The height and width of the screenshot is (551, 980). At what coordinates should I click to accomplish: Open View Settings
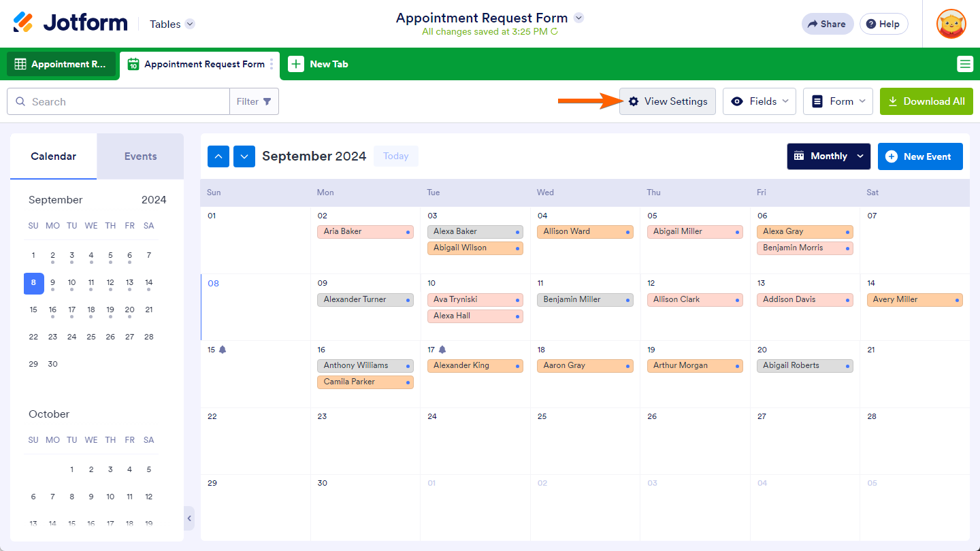(x=668, y=101)
